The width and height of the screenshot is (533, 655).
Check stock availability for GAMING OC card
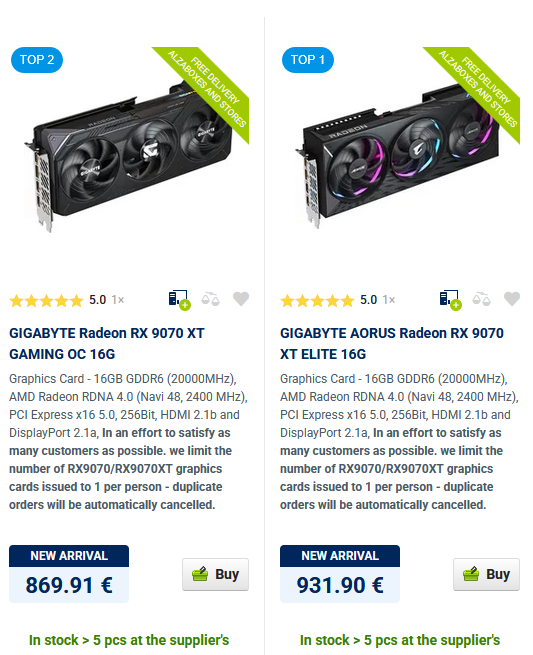(129, 640)
